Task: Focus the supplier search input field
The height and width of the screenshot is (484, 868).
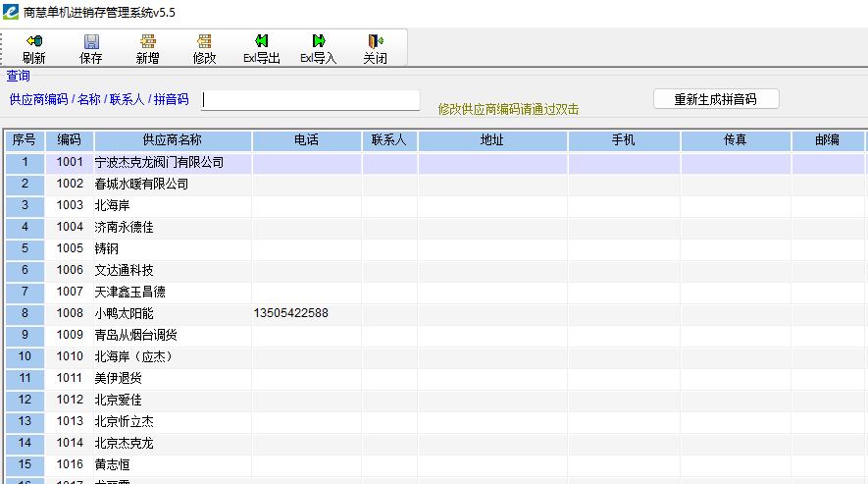Action: 310,100
